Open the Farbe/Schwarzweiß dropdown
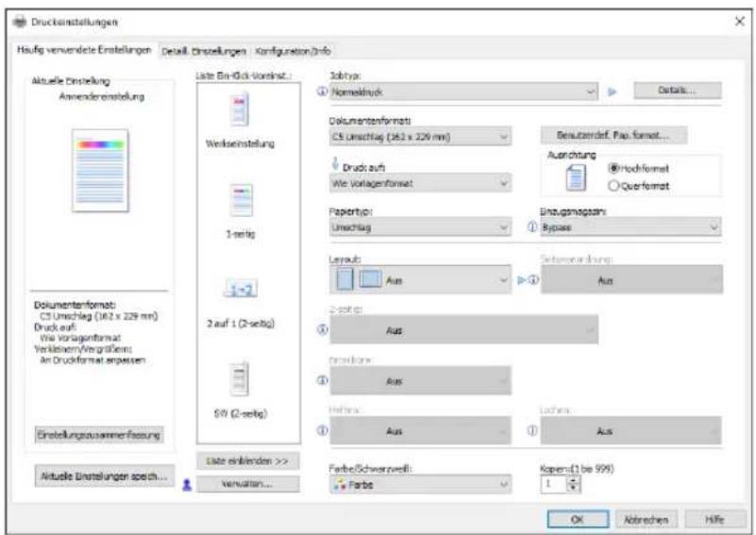This screenshot has width=756, height=535. (x=420, y=484)
